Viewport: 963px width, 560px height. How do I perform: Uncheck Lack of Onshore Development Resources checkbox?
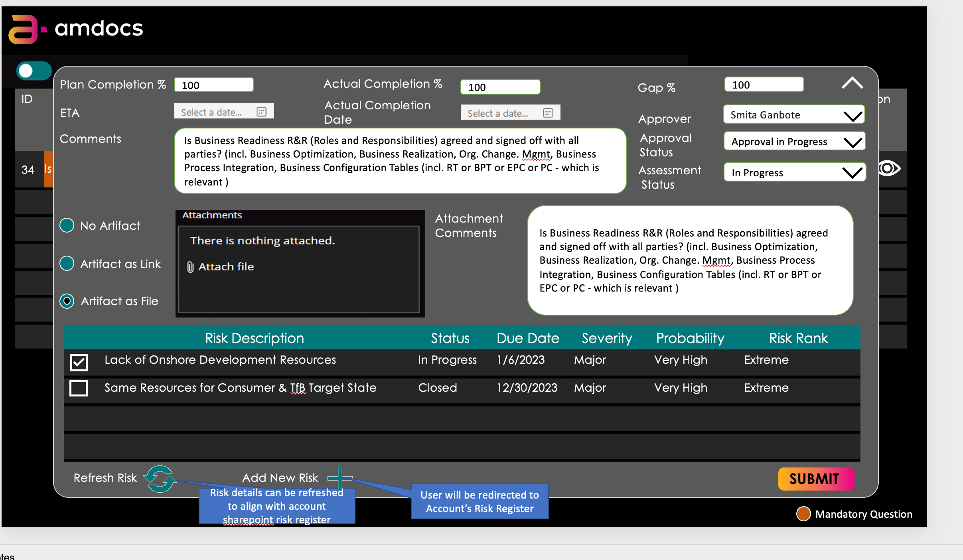coord(79,362)
